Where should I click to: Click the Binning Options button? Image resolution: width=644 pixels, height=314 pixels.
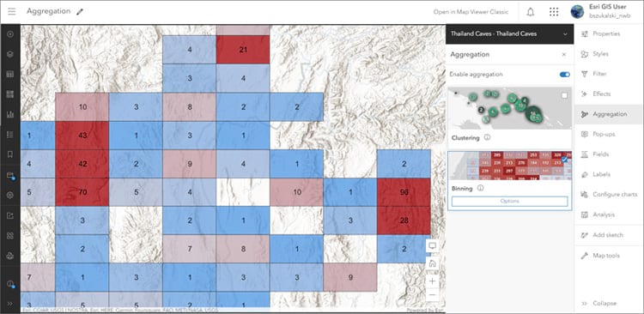510,201
